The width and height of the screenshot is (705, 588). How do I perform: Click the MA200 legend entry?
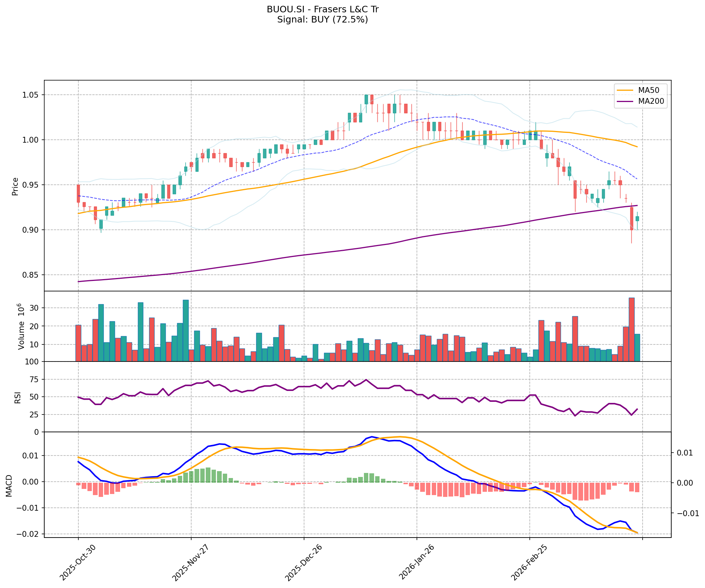pyautogui.click(x=651, y=101)
